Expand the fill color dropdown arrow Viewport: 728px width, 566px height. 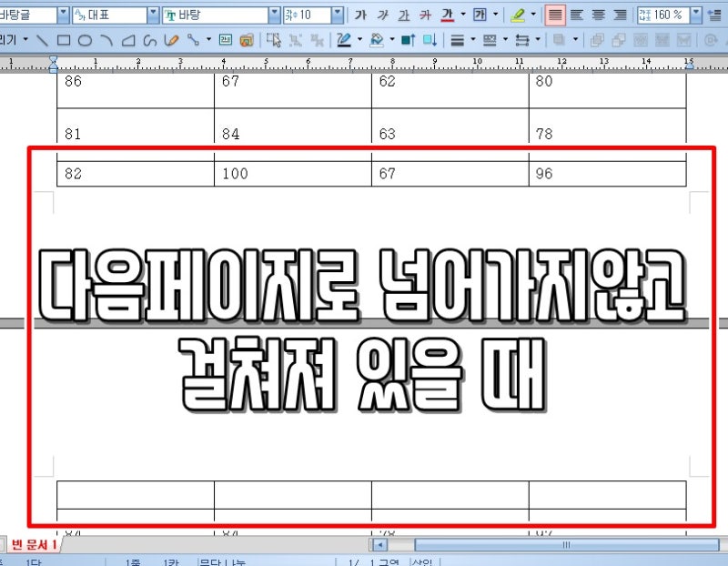[x=392, y=40]
